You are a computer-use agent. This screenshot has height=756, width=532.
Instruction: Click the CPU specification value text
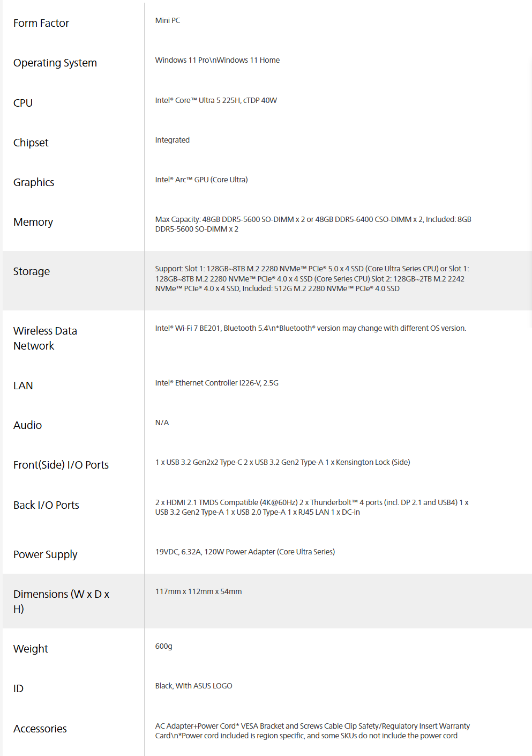(x=216, y=100)
